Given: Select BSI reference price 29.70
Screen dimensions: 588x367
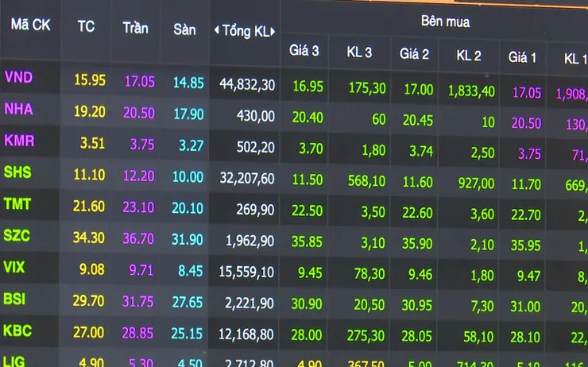Looking at the screenshot, I should point(88,300).
